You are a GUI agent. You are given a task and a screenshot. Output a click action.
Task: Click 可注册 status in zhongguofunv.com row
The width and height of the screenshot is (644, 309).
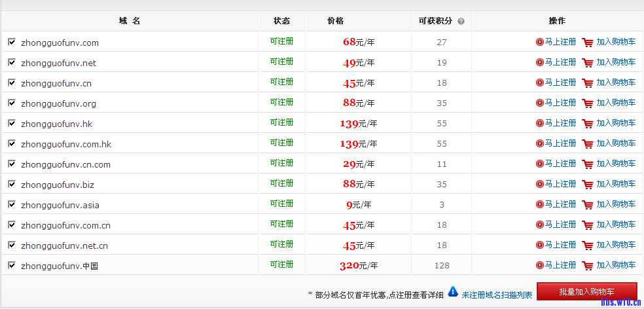pos(281,41)
